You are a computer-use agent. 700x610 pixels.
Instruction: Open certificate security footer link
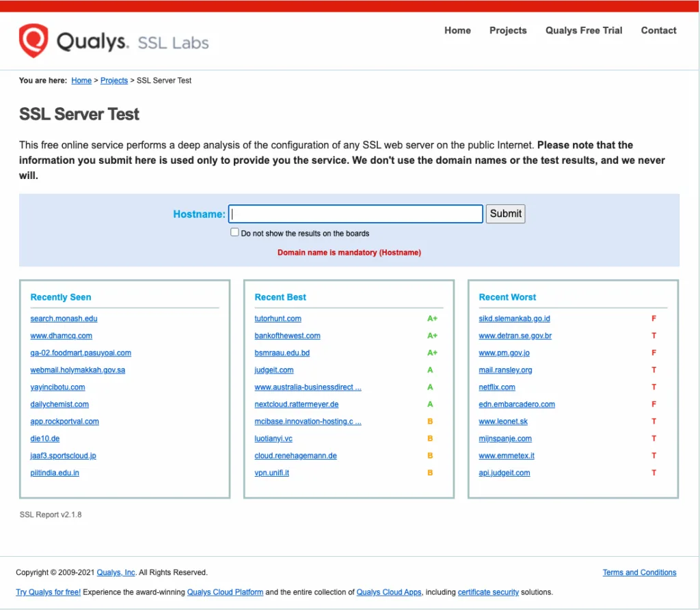[x=488, y=592]
